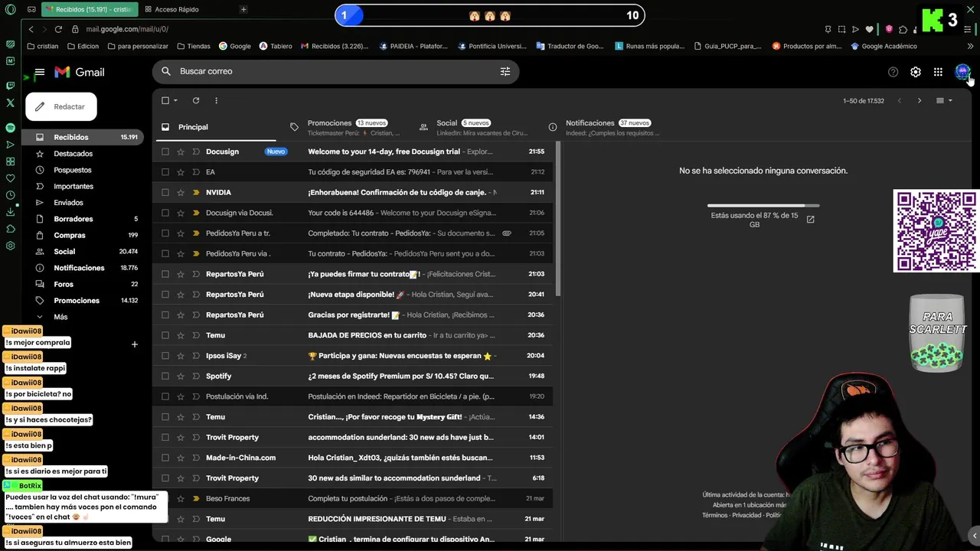
Task: Open X (Twitter) icon in browser sidebar
Action: click(x=10, y=103)
